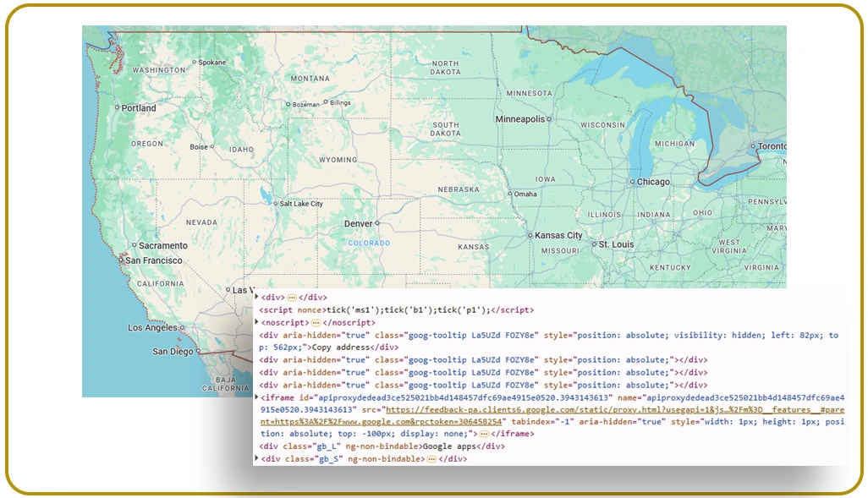The height and width of the screenshot is (498, 868).
Task: Select the script nonce tick line
Action: [x=396, y=310]
